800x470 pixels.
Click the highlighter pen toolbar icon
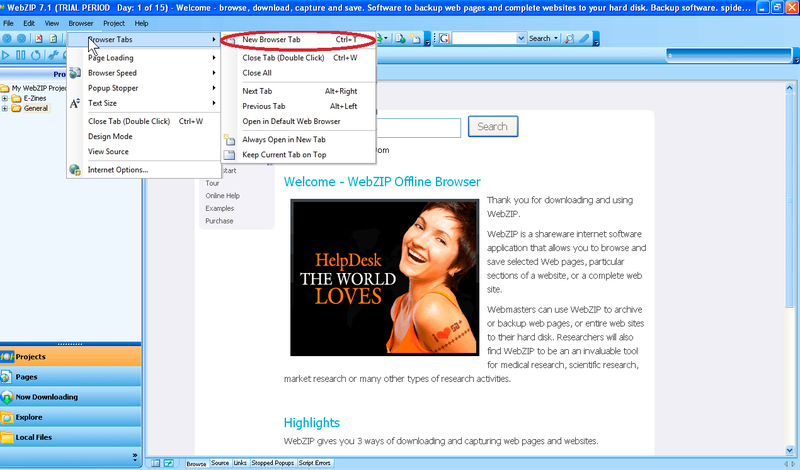(584, 38)
